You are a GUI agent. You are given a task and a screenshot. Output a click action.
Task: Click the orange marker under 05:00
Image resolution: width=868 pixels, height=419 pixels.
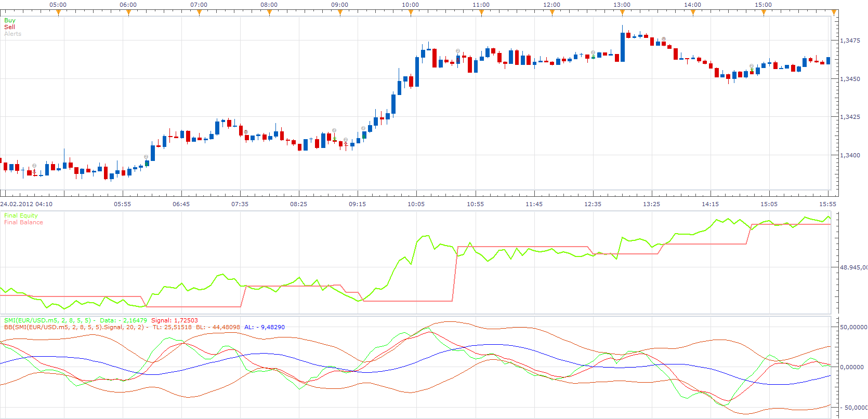click(x=58, y=13)
